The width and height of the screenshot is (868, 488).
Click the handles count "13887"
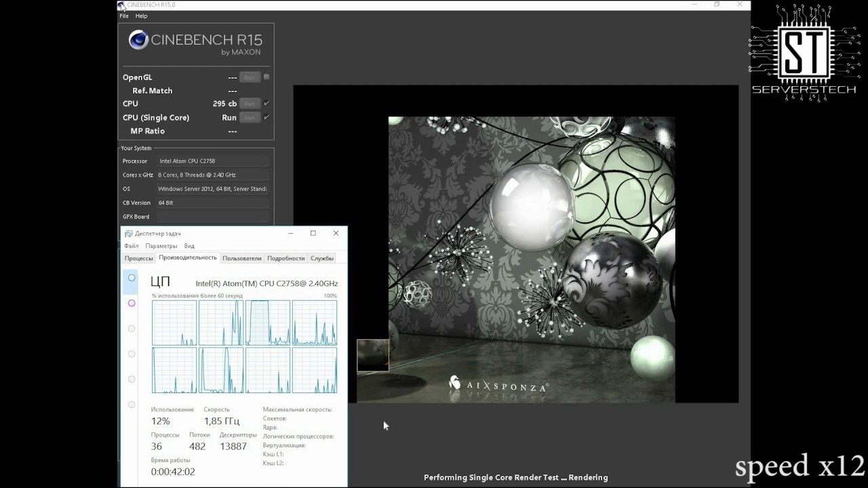(233, 447)
